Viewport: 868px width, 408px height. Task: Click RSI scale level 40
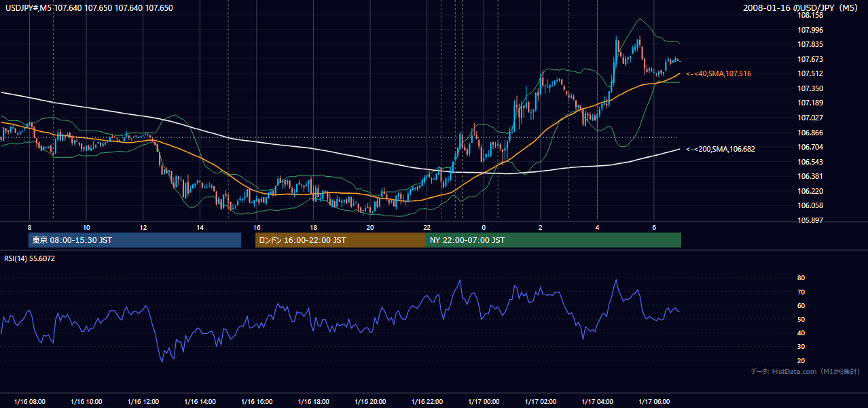coord(801,333)
